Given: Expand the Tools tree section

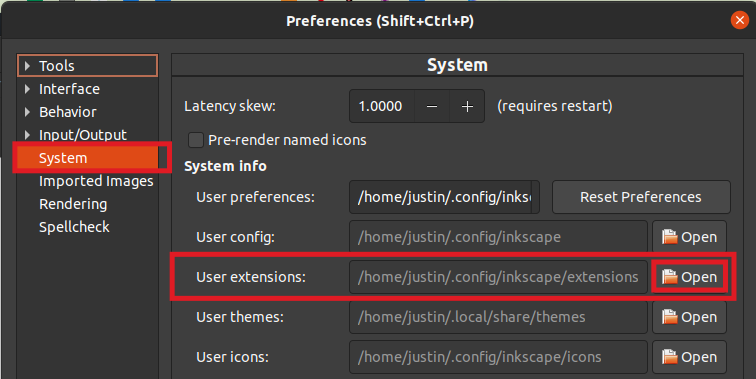Looking at the screenshot, I should coord(27,66).
